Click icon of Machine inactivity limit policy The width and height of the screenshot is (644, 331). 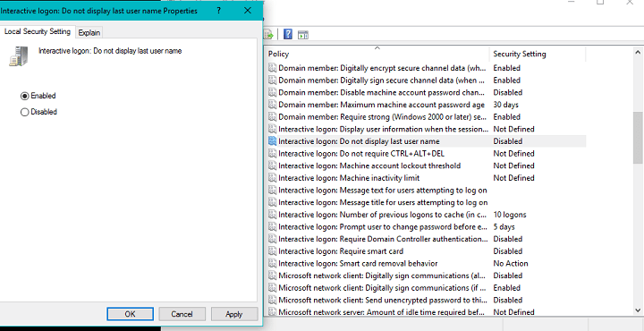point(272,178)
